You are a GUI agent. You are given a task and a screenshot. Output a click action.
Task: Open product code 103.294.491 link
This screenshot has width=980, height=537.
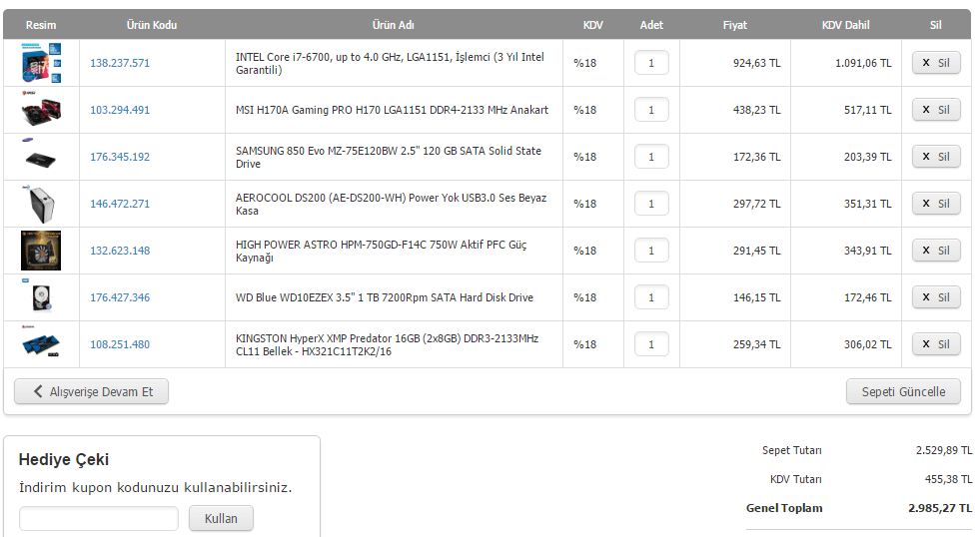[120, 110]
